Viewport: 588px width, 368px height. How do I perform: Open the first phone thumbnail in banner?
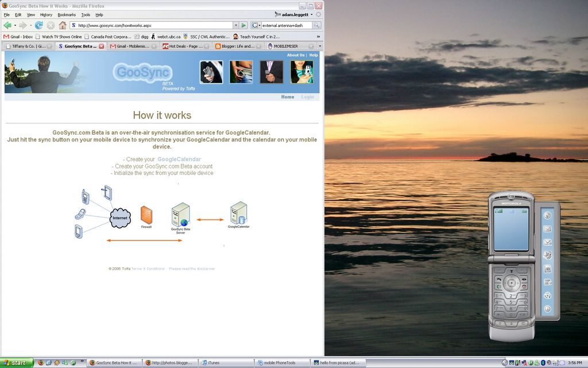[211, 72]
